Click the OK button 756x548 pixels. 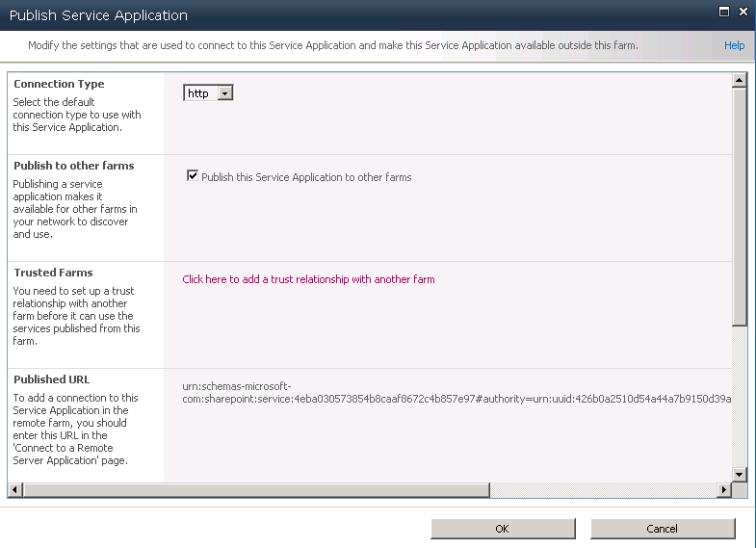[x=503, y=529]
